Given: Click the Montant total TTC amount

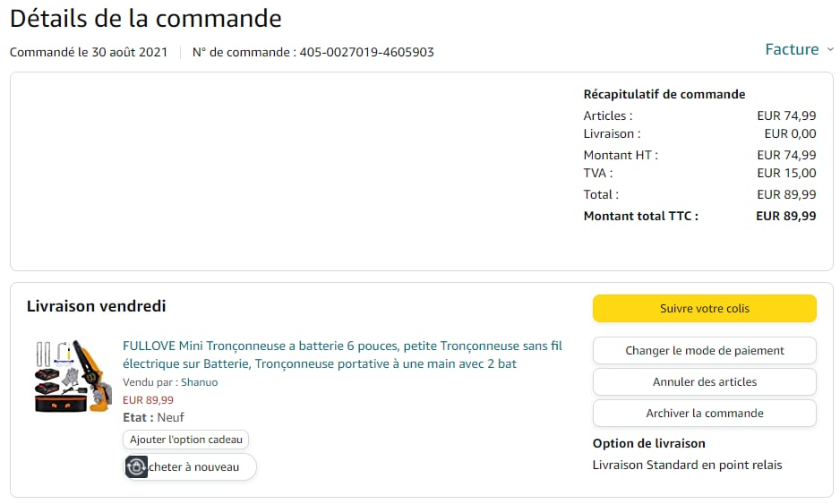Looking at the screenshot, I should [785, 216].
